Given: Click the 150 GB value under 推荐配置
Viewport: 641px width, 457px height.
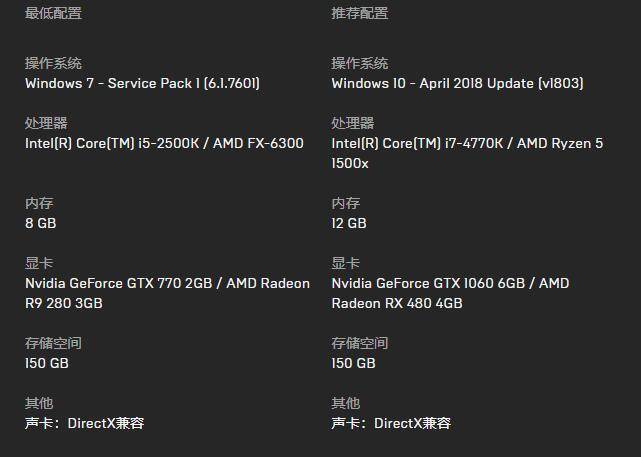Looking at the screenshot, I should coord(354,364).
